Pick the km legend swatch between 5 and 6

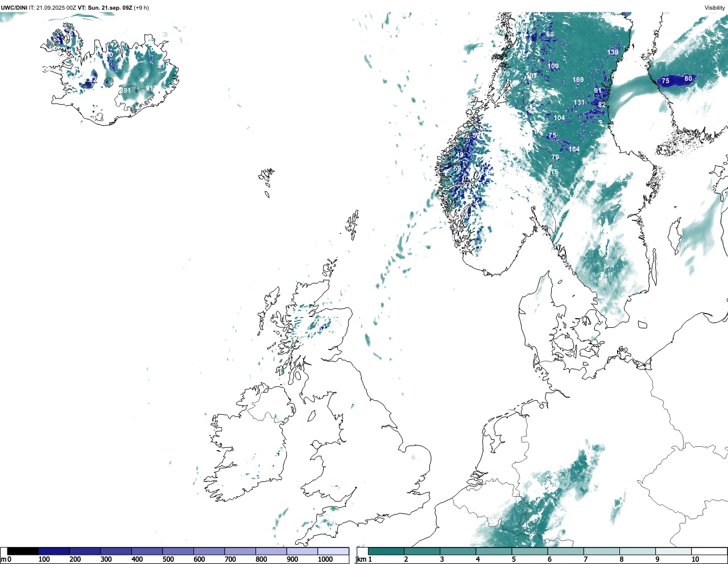[530, 551]
